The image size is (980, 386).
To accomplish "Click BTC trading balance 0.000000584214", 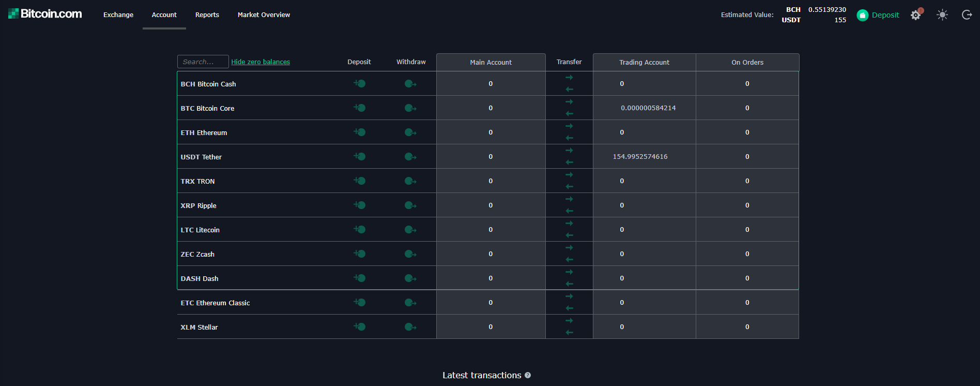I will point(648,108).
